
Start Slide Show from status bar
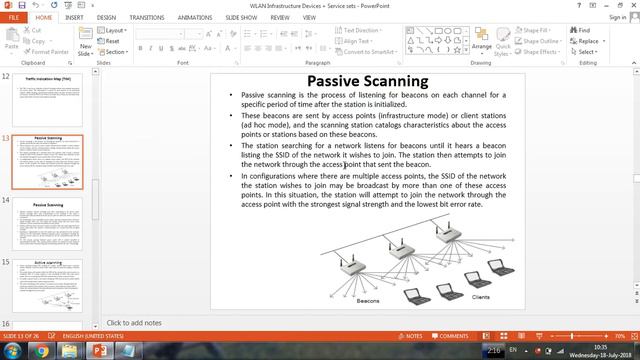(x=539, y=336)
